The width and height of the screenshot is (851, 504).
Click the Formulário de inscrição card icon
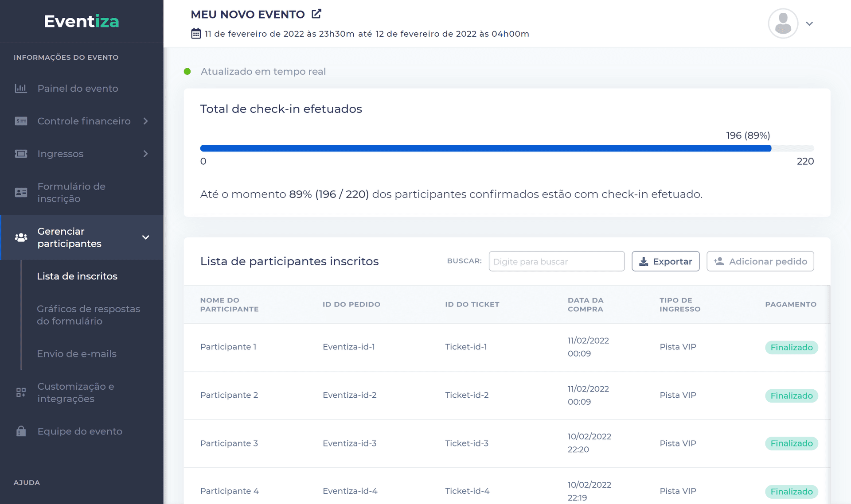pyautogui.click(x=21, y=193)
